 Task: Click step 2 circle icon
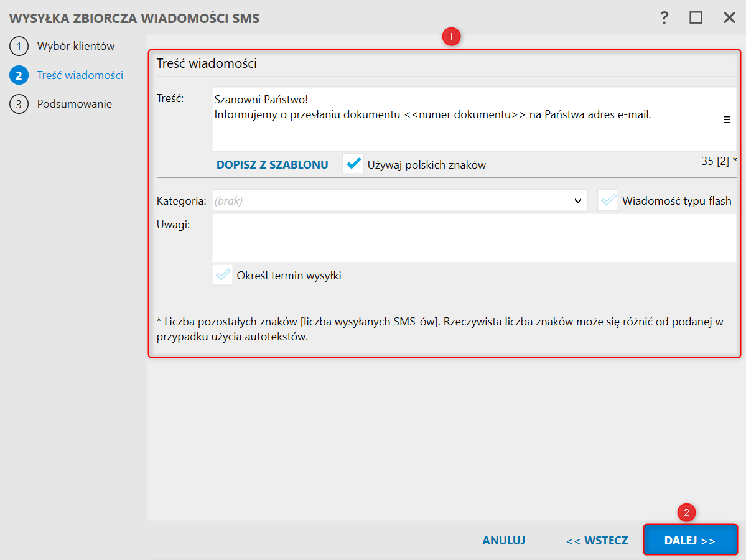[x=19, y=75]
